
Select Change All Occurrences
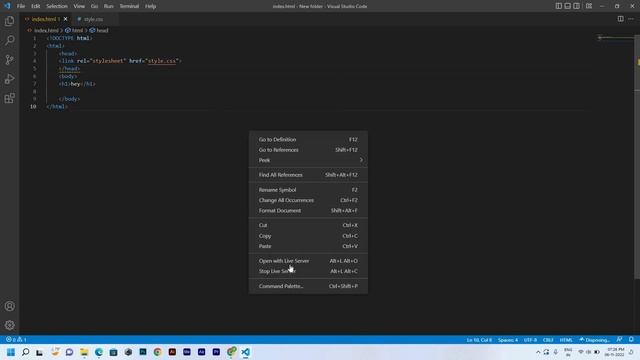tap(308, 200)
